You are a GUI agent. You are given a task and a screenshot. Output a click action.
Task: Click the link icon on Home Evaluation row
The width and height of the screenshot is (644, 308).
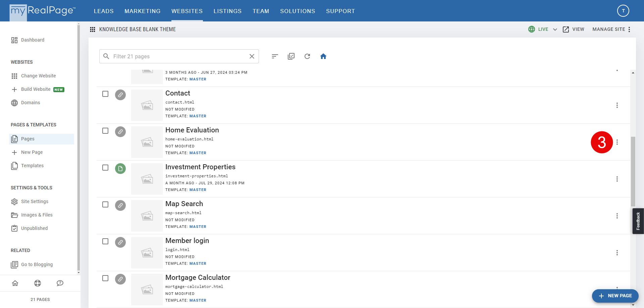point(120,132)
